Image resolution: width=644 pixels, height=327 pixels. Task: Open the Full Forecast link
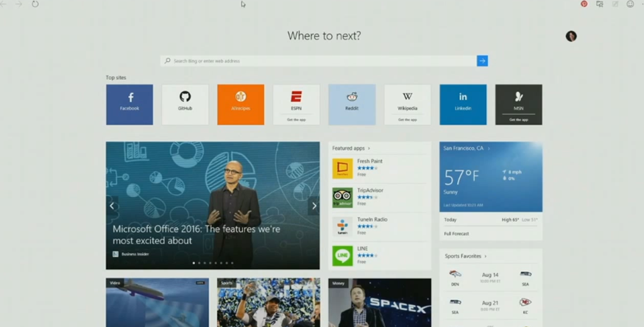click(457, 234)
